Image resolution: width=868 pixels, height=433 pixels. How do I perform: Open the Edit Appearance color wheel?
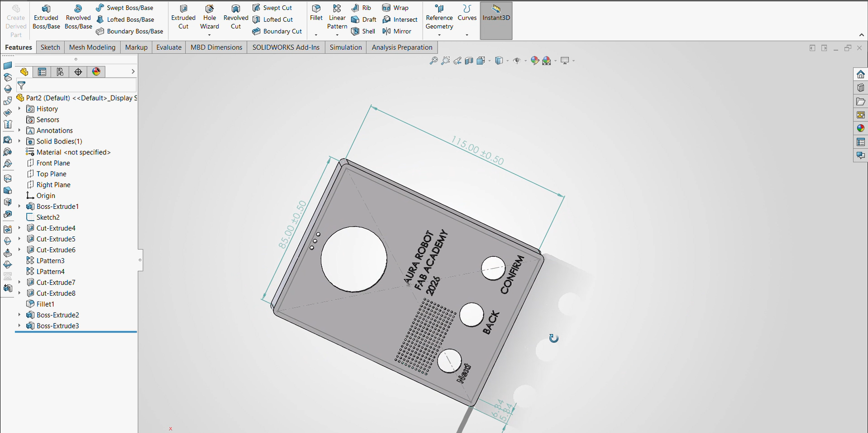tap(535, 61)
